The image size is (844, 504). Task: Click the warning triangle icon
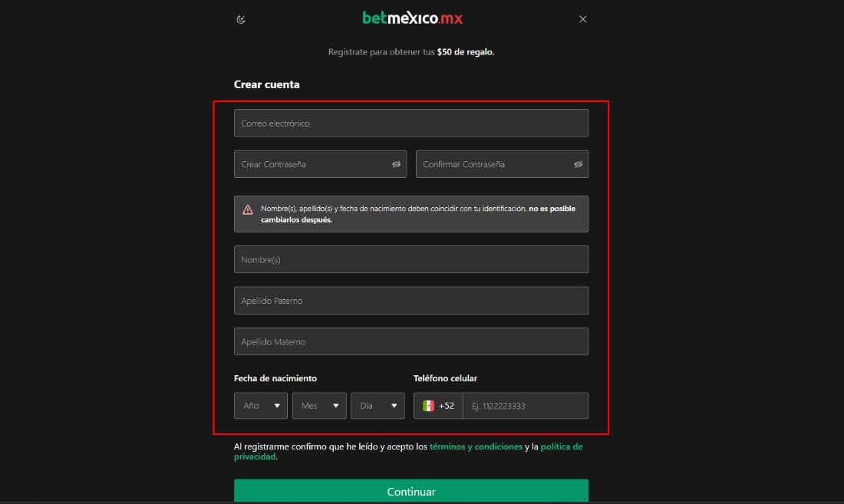[x=248, y=209]
